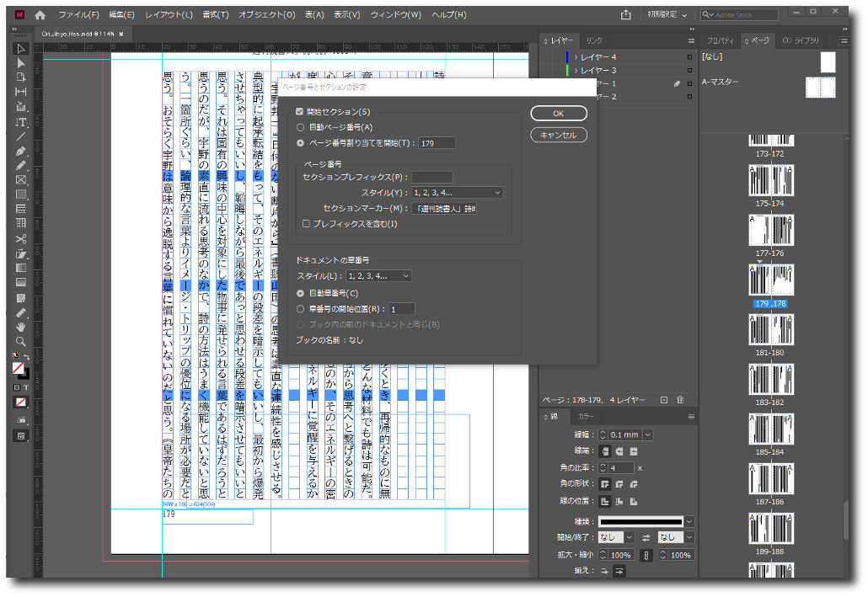The width and height of the screenshot is (868, 597).
Task: Enable プレフィックスを含む checkbox
Action: point(307,224)
